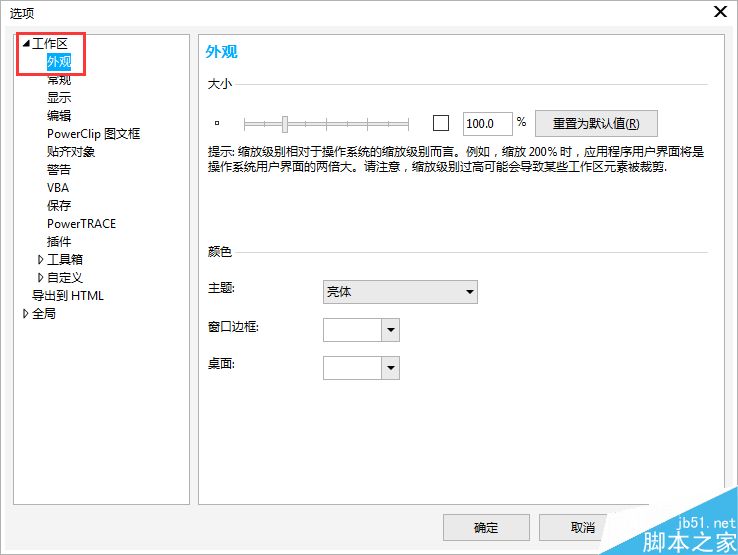Click the small size icon left of slider
This screenshot has height=555, width=738.
point(217,123)
